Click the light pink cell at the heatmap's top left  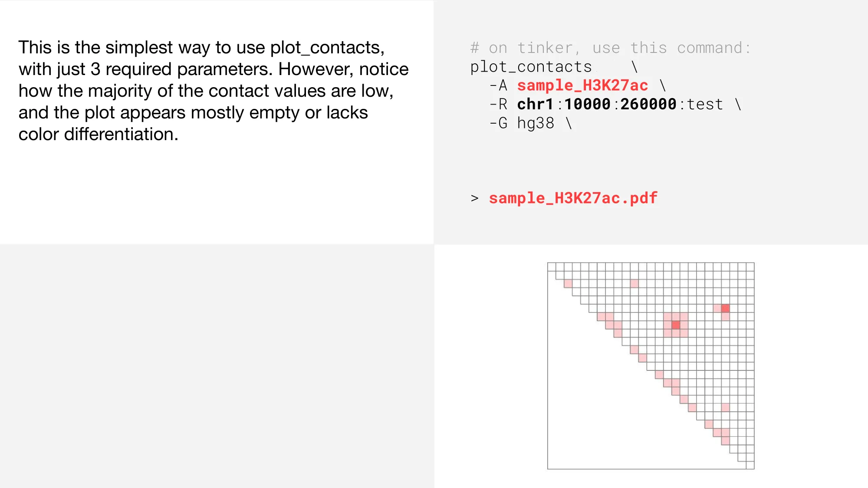[568, 284]
